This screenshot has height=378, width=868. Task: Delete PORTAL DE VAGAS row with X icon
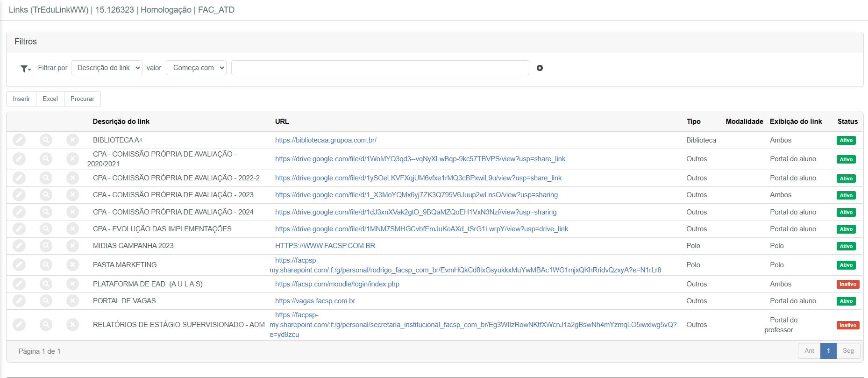point(72,301)
